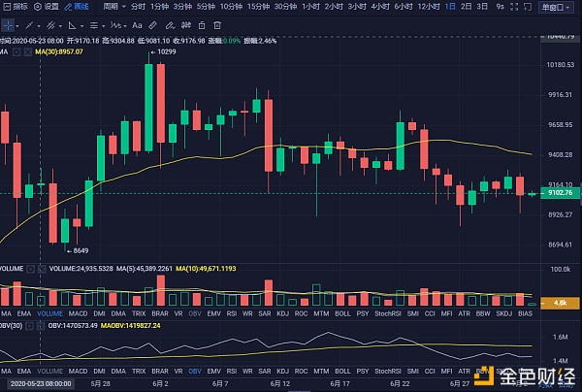Toggle MACD in the upper indicator row
The height and width of the screenshot is (392, 582).
(78, 313)
